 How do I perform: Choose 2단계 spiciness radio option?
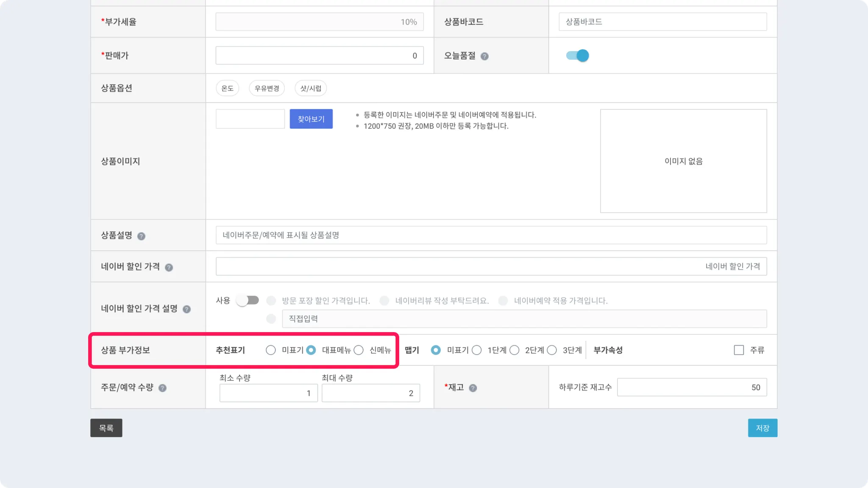(x=515, y=350)
